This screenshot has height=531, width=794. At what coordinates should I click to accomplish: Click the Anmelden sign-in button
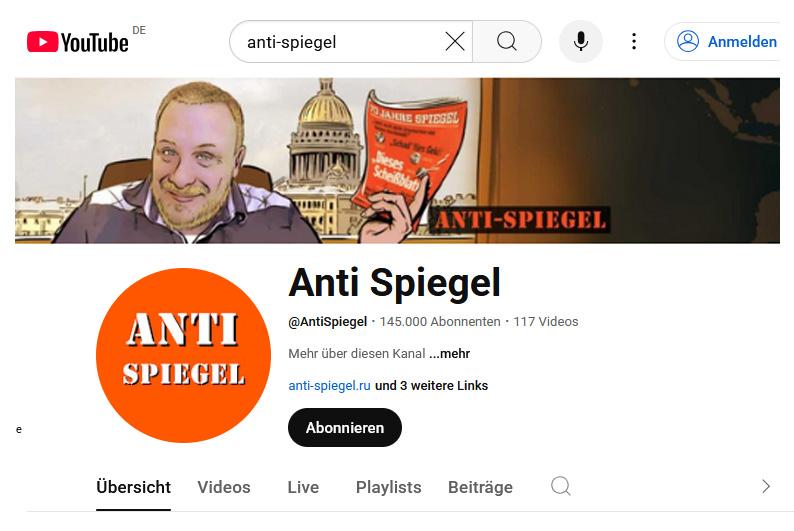click(726, 42)
